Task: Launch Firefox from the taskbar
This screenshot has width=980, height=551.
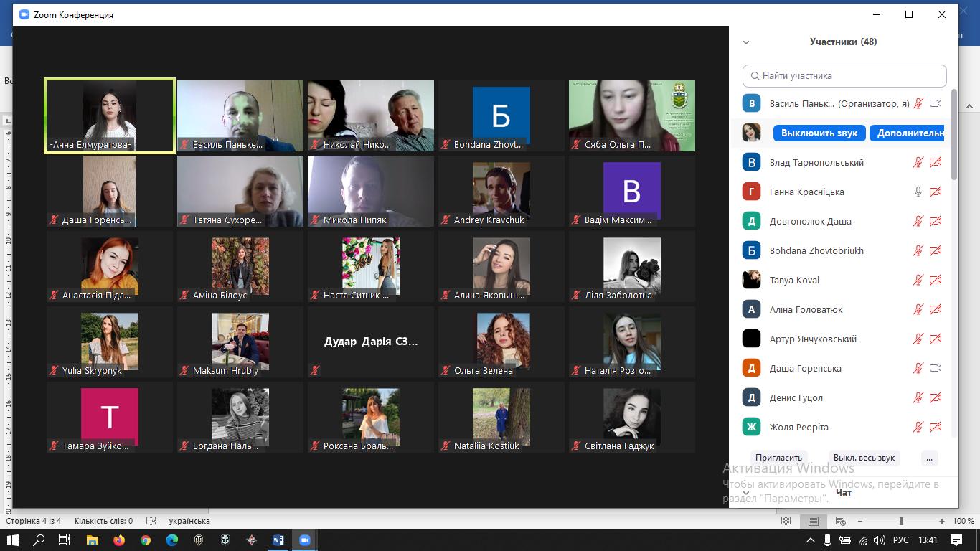Action: tap(119, 540)
